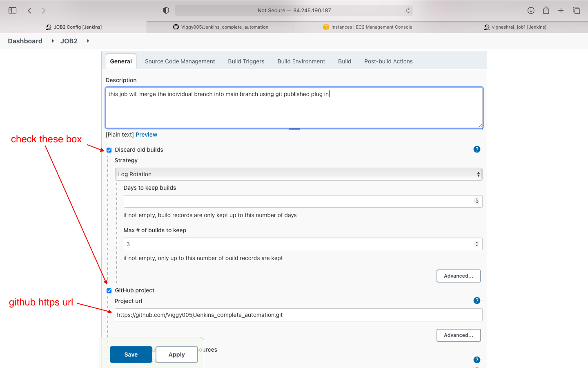Click inside the Description text area

(x=294, y=108)
